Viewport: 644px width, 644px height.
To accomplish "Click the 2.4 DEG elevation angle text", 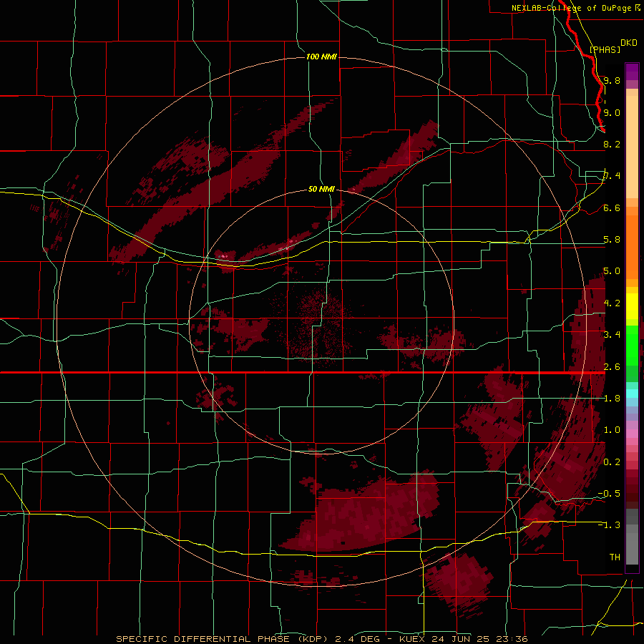I will pyautogui.click(x=357, y=639).
